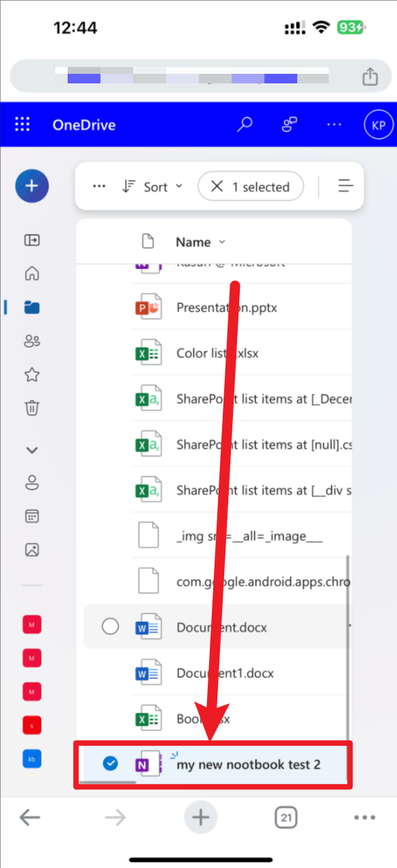Select the Document.docx row circle

point(110,627)
